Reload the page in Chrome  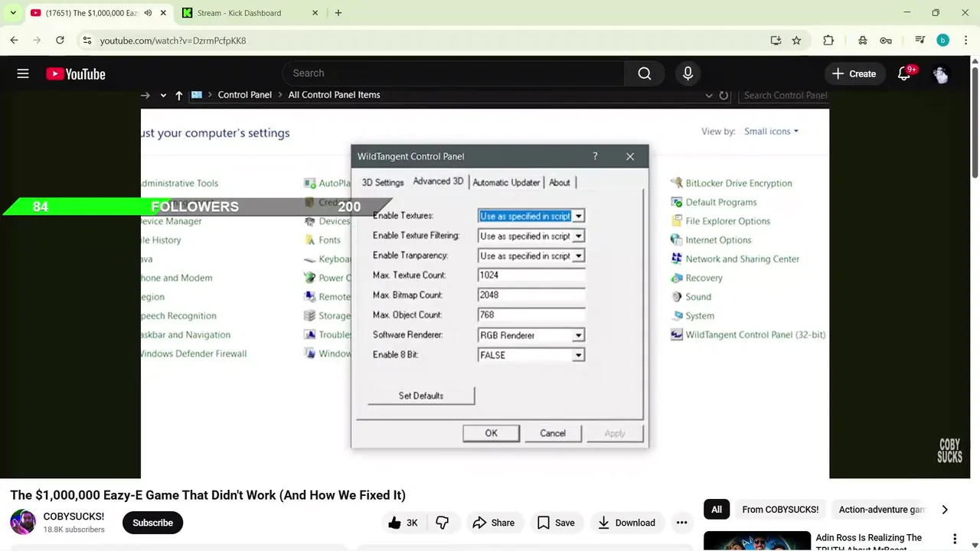point(60,41)
